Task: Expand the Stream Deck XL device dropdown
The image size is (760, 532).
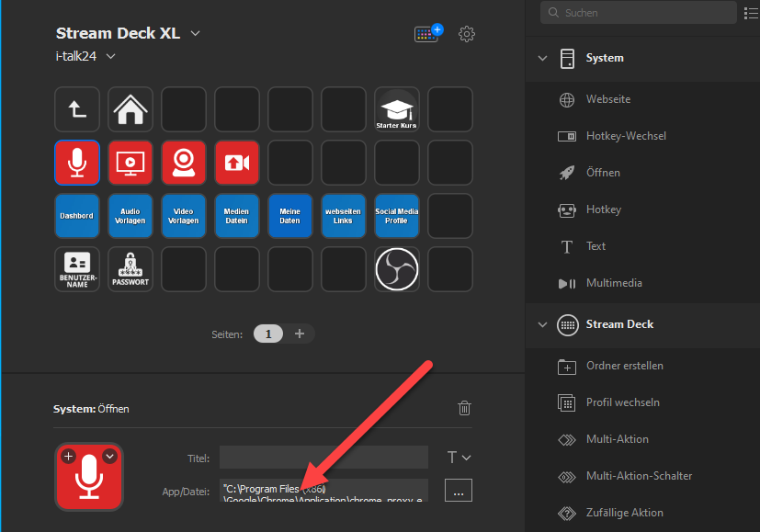Action: point(196,33)
